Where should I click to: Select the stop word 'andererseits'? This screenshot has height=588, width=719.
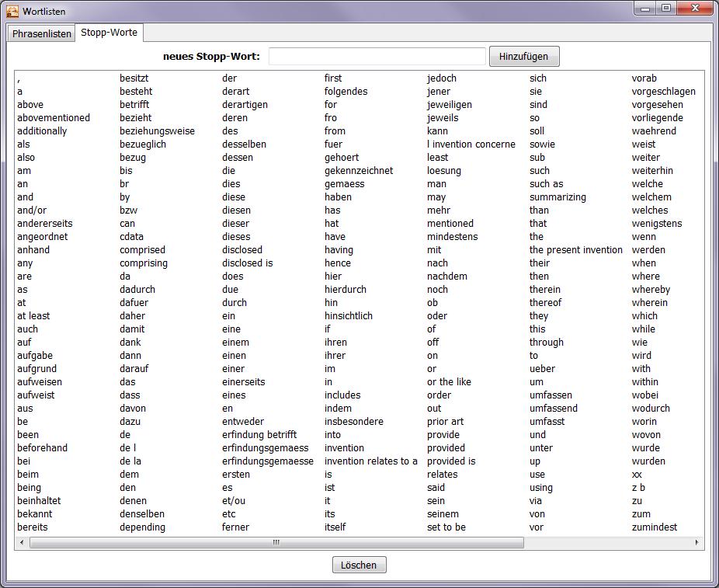(45, 224)
